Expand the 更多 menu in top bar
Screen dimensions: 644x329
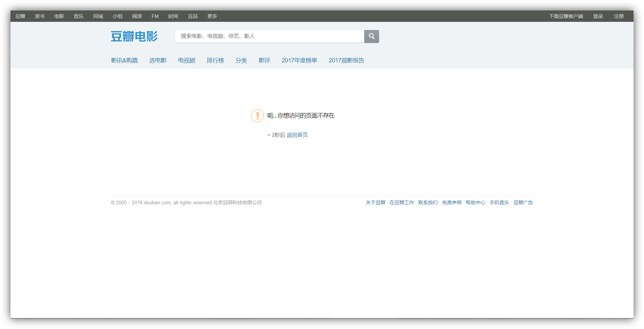pyautogui.click(x=212, y=16)
